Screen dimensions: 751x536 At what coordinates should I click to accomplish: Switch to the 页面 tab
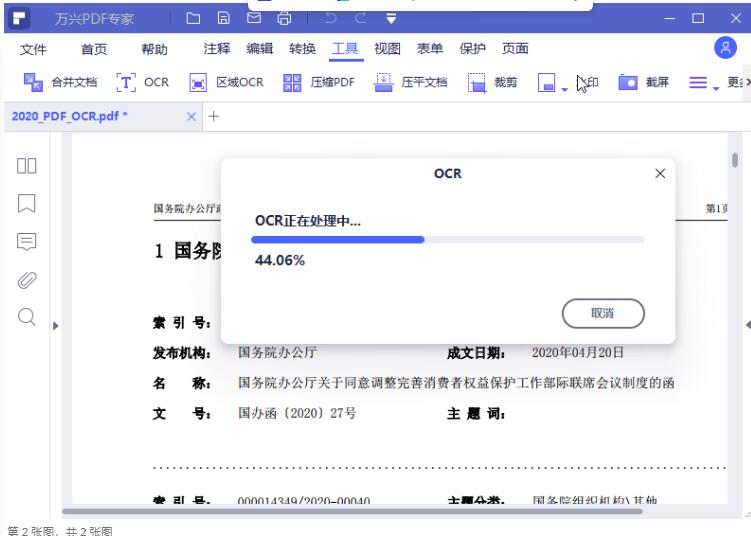pos(515,48)
